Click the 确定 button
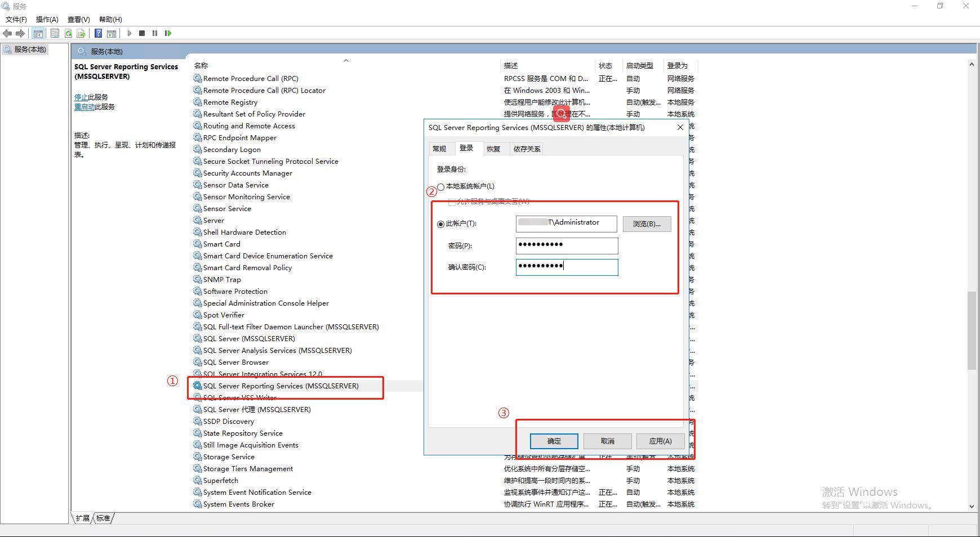This screenshot has width=980, height=537. 554,441
